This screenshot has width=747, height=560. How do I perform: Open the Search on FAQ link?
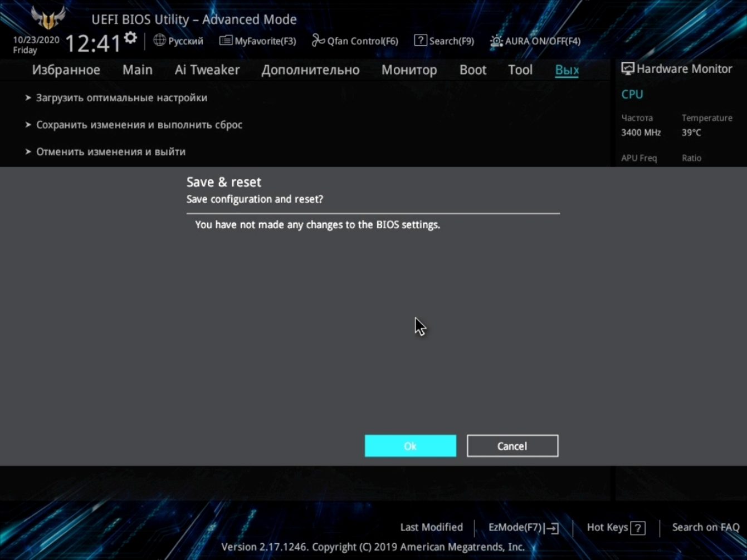[705, 527]
